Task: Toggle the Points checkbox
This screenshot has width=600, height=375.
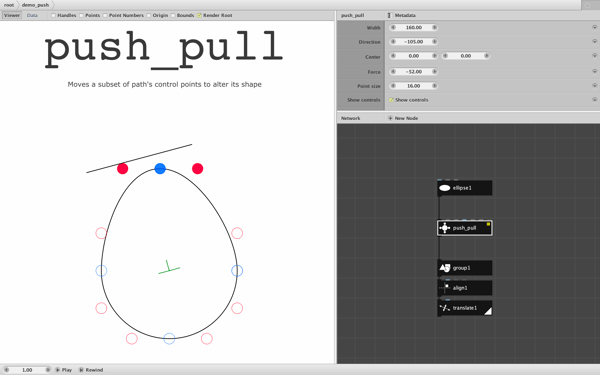Action: (x=81, y=15)
